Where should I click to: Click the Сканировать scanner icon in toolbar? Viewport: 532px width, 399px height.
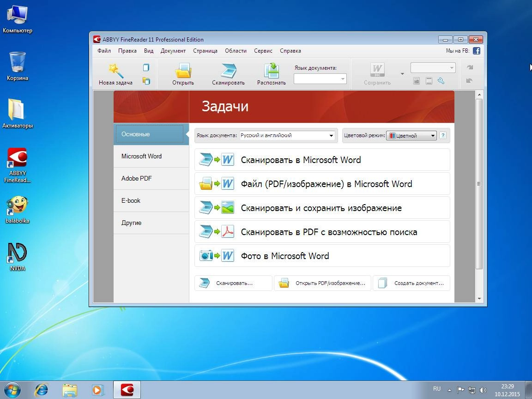(x=228, y=71)
